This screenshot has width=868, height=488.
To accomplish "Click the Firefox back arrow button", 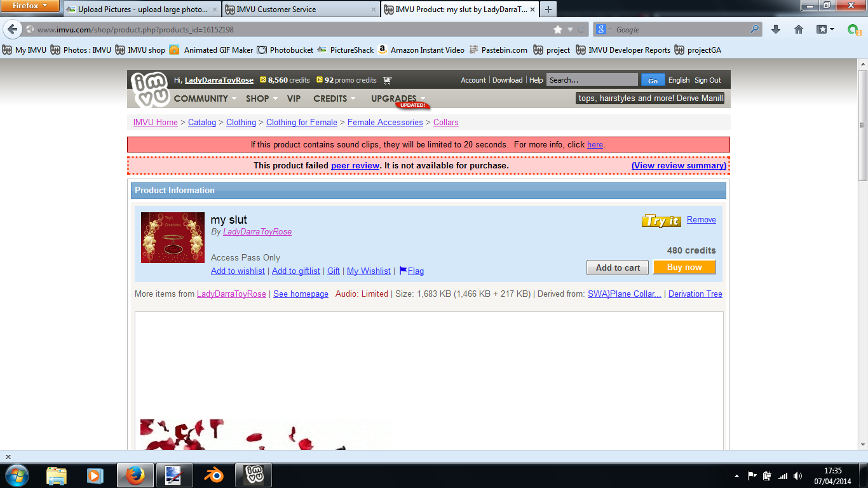I will (13, 29).
